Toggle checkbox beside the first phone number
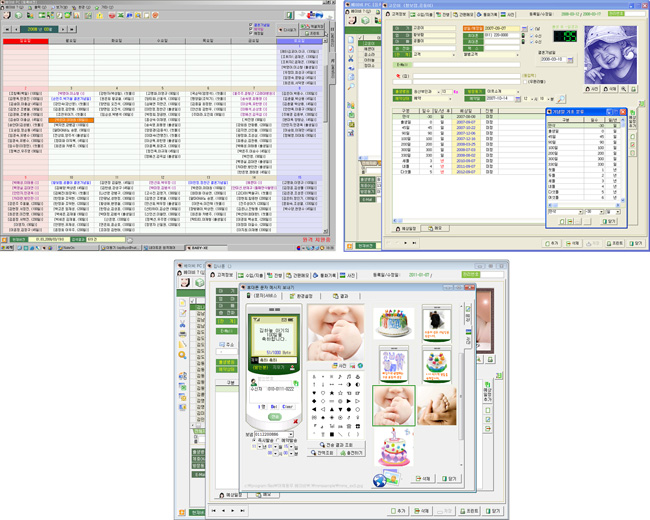The width and height of the screenshot is (650, 520). (x=532, y=36)
